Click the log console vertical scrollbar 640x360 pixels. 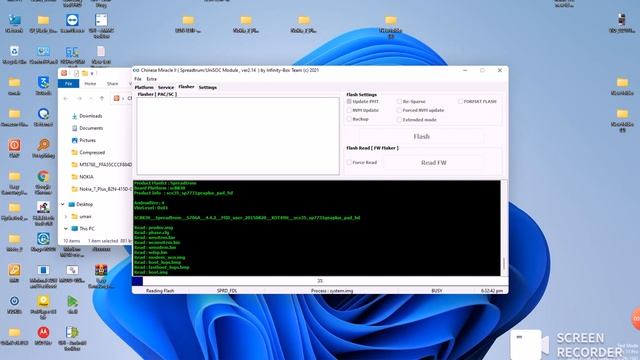click(x=504, y=228)
